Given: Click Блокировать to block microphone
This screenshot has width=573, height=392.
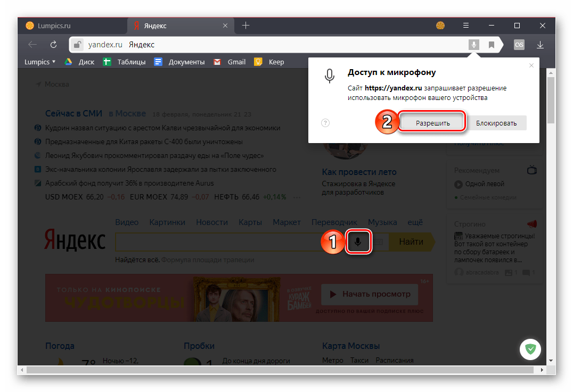Looking at the screenshot, I should pos(496,123).
